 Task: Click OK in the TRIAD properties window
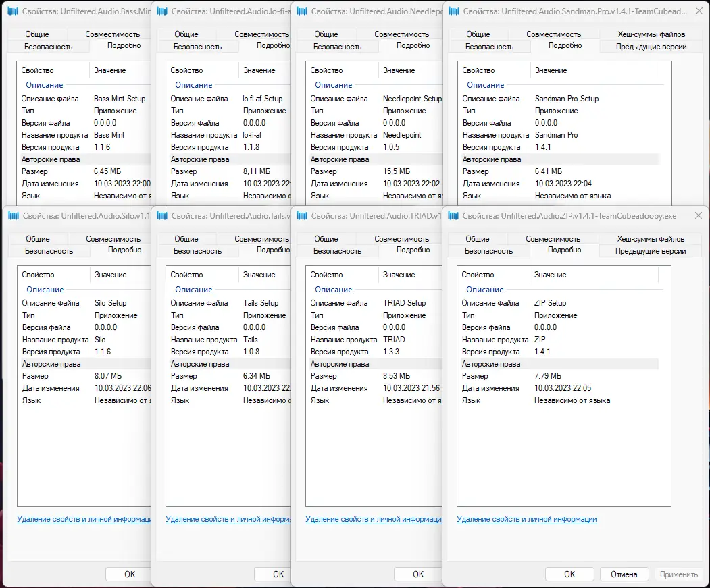(418, 574)
